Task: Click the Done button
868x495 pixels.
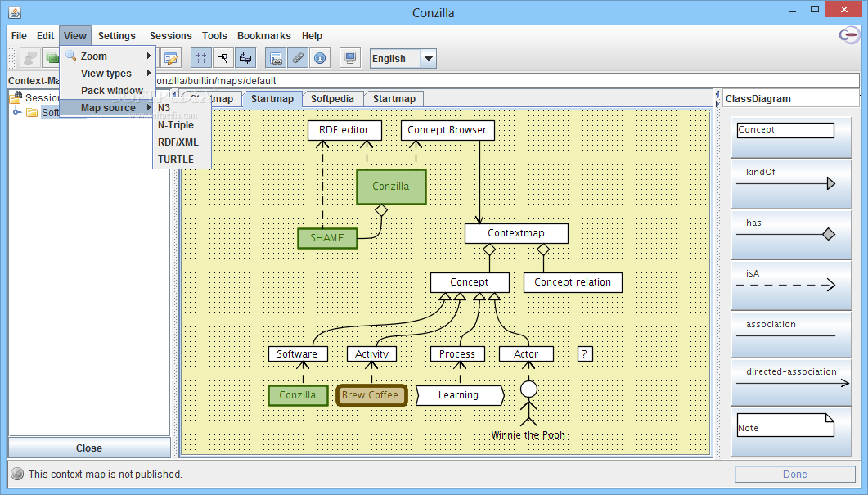Action: (x=795, y=474)
